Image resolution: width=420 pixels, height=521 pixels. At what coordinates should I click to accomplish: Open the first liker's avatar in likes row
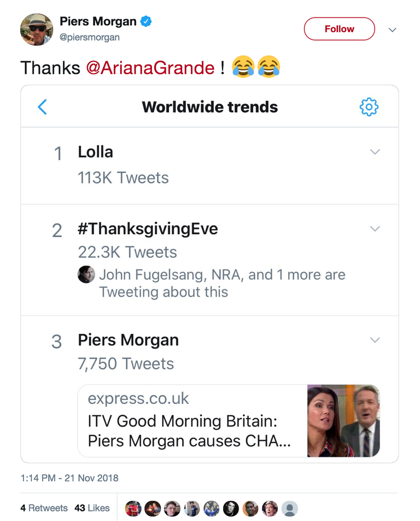click(x=133, y=508)
